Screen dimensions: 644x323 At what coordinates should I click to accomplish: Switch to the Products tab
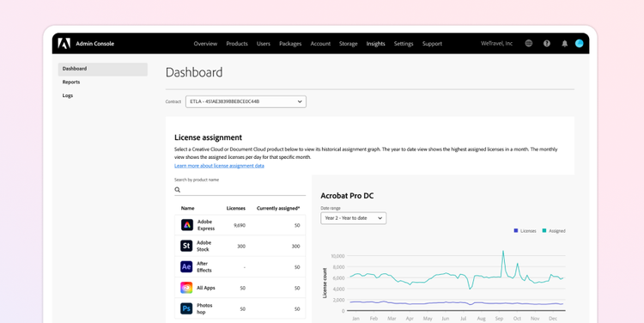237,44
